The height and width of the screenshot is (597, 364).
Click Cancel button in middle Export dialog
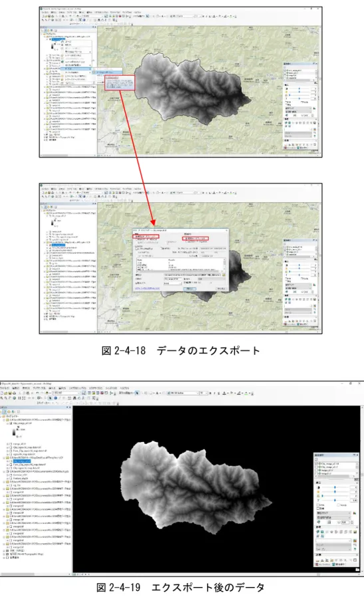point(221,289)
